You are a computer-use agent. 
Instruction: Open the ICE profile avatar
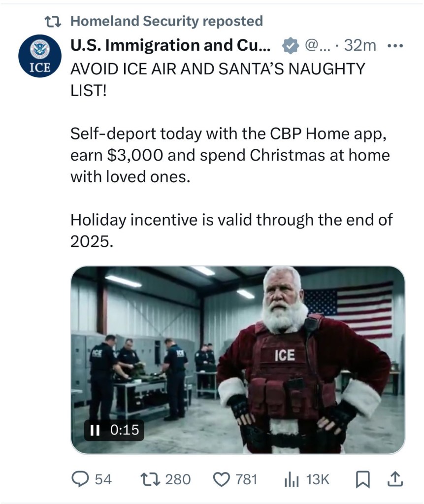[40, 56]
